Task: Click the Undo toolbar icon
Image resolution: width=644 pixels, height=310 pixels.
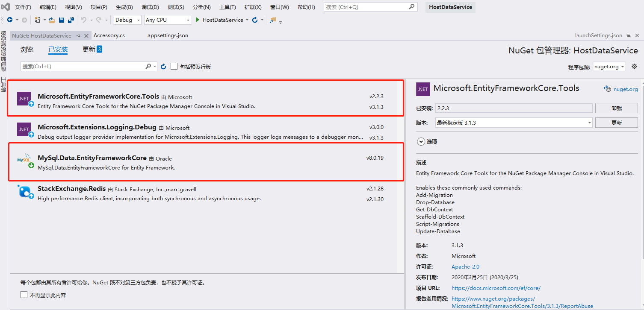Action: [x=84, y=20]
